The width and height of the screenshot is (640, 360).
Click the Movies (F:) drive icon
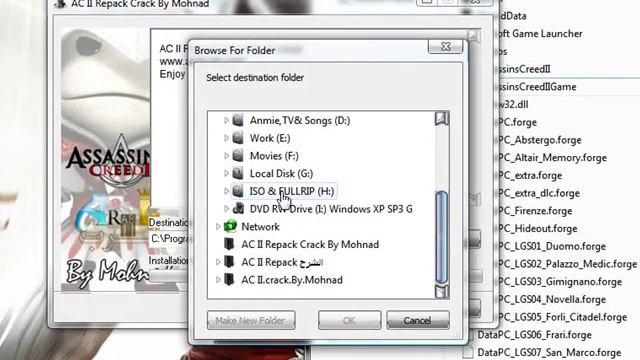[x=238, y=156]
